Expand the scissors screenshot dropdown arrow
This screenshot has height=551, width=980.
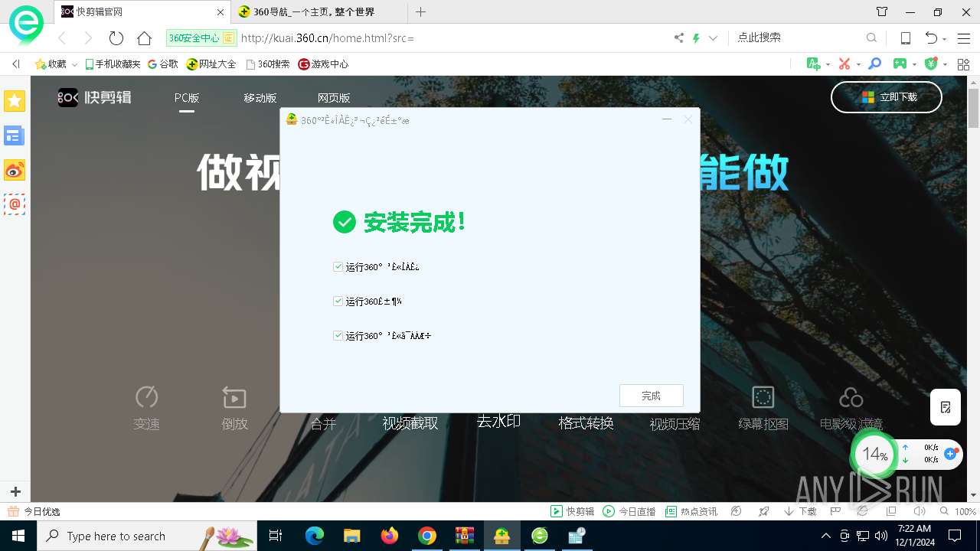(858, 65)
